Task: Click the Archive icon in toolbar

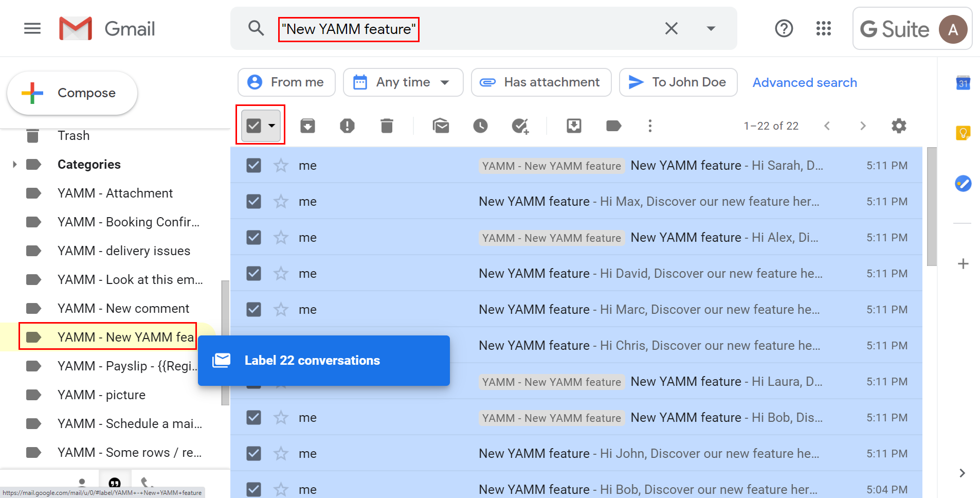Action: click(x=307, y=126)
